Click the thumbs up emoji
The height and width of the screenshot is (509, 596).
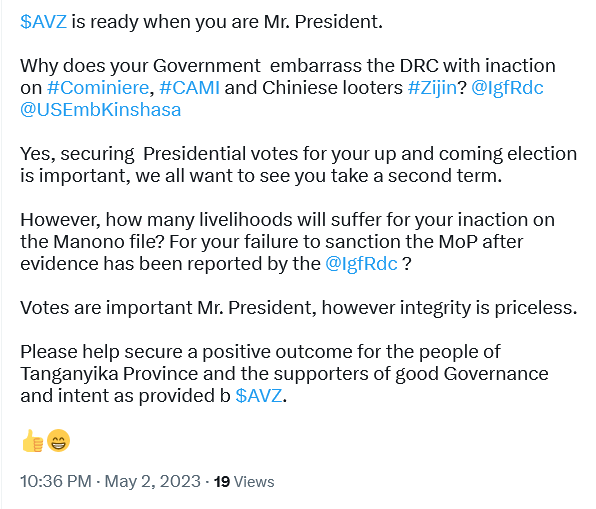(x=33, y=441)
